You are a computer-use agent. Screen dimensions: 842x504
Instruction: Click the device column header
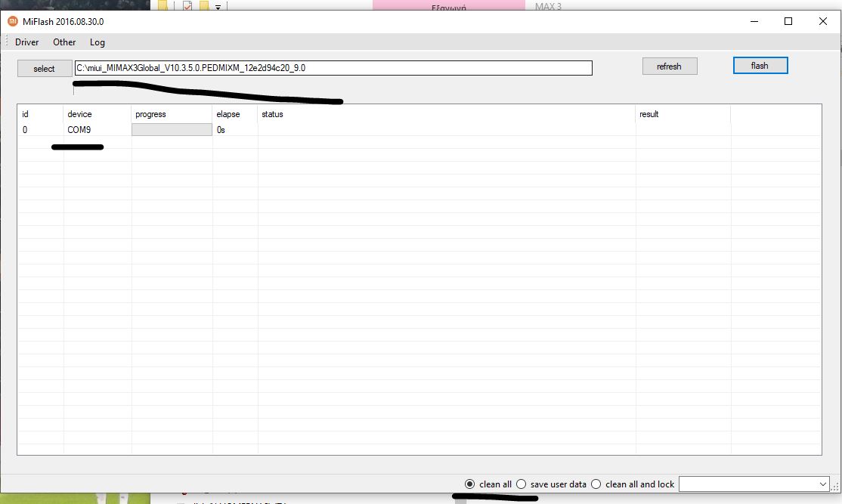(x=98, y=114)
